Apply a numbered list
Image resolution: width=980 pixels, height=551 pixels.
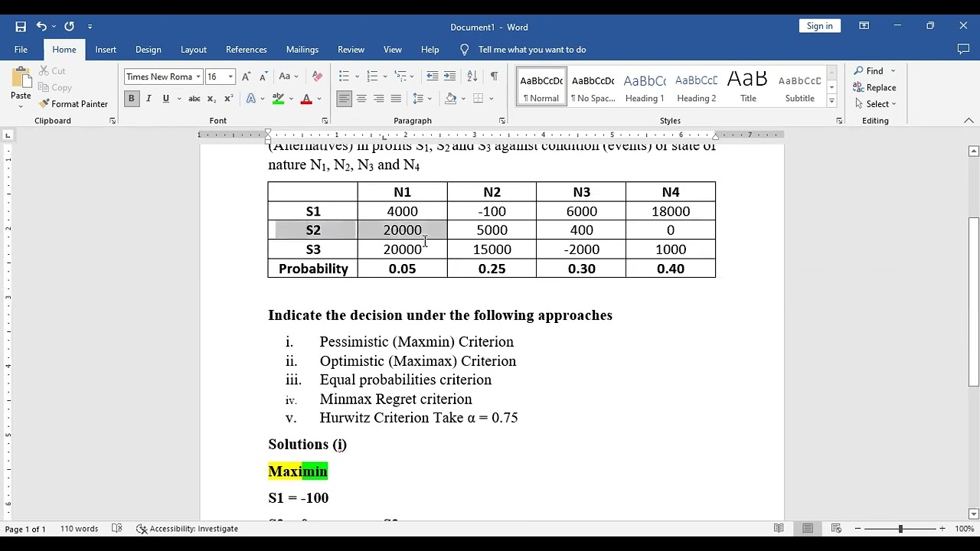[x=372, y=77]
